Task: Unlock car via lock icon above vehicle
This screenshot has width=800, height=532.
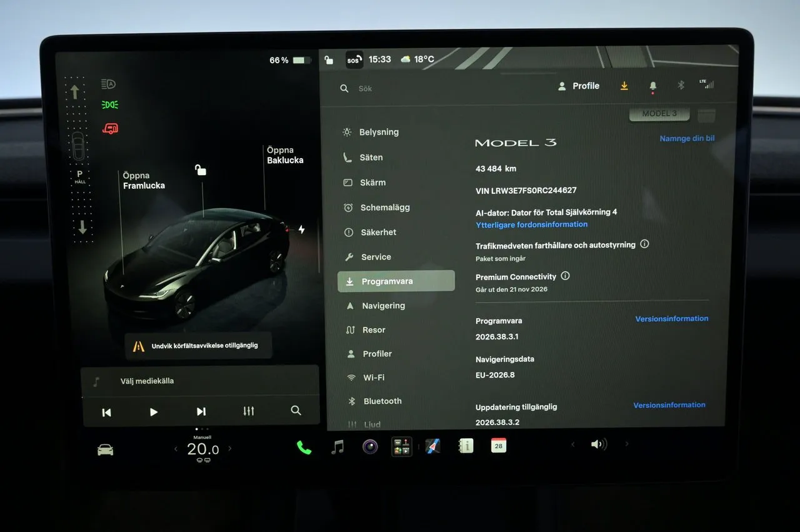Action: coord(201,169)
